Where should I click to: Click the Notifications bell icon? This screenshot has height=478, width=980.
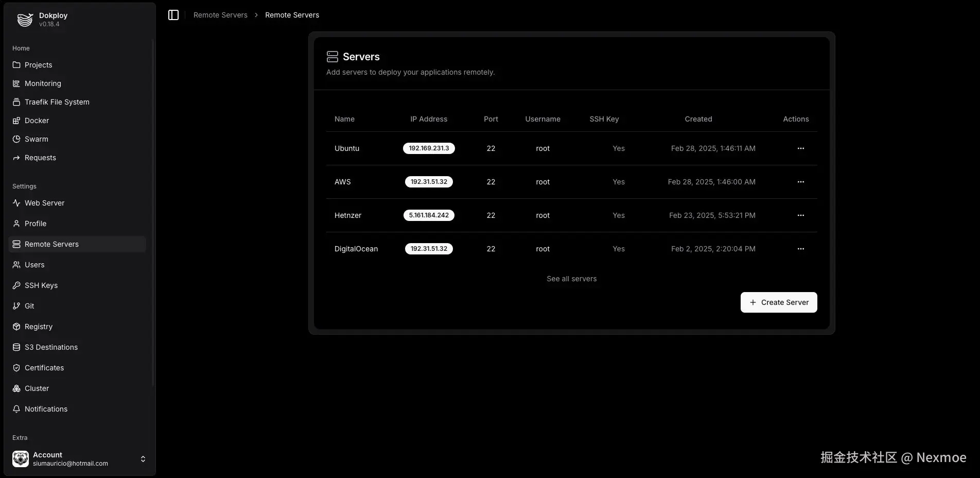16,409
